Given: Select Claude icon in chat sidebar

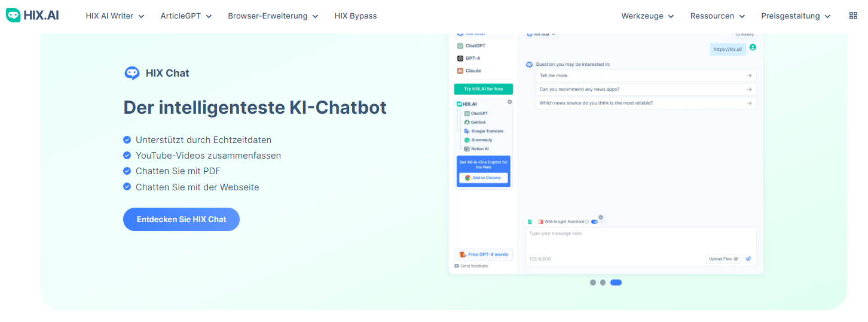Looking at the screenshot, I should click(460, 71).
